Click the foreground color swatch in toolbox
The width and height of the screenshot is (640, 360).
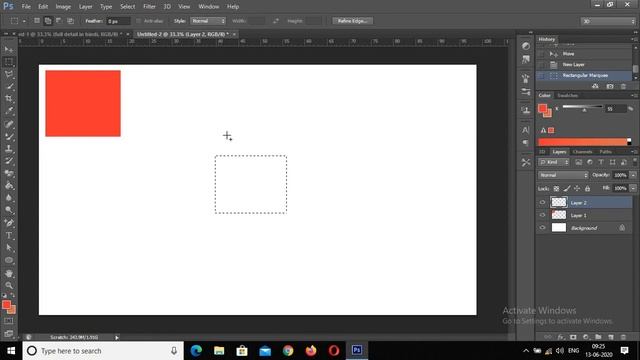coord(6,305)
